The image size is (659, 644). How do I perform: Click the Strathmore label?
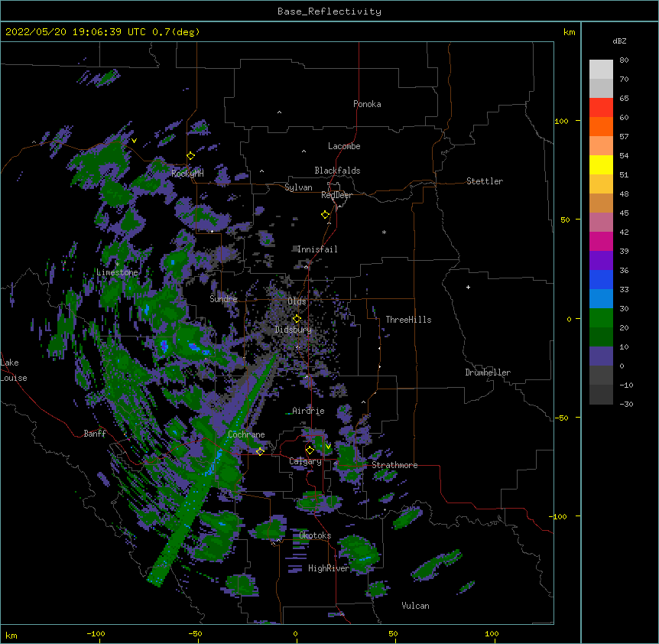click(394, 465)
